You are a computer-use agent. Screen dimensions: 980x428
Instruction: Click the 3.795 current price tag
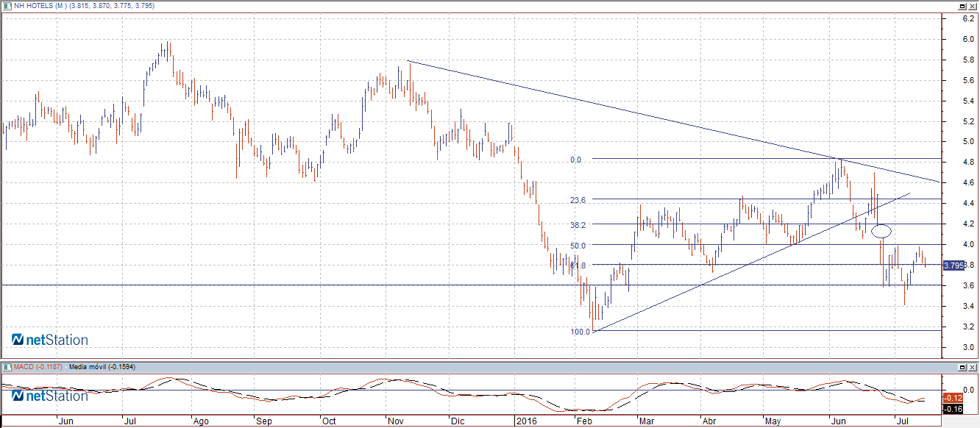(x=953, y=265)
